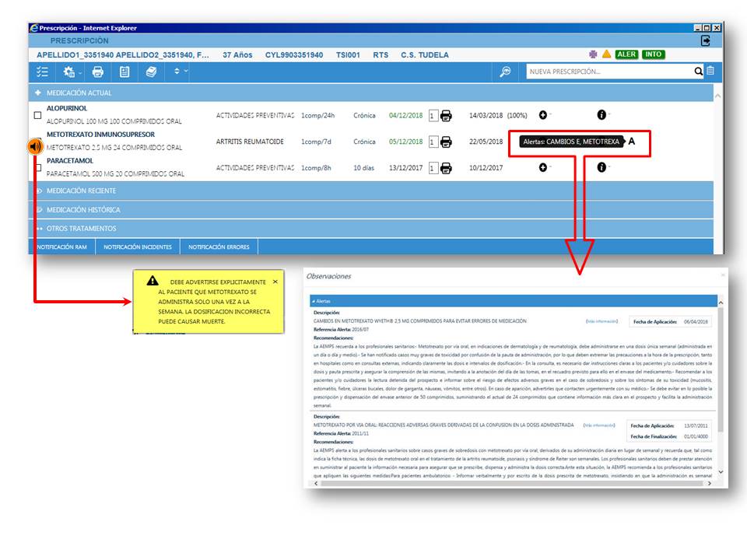747x560 pixels.
Task: Click the printer icon in the top toolbar
Action: [x=98, y=72]
